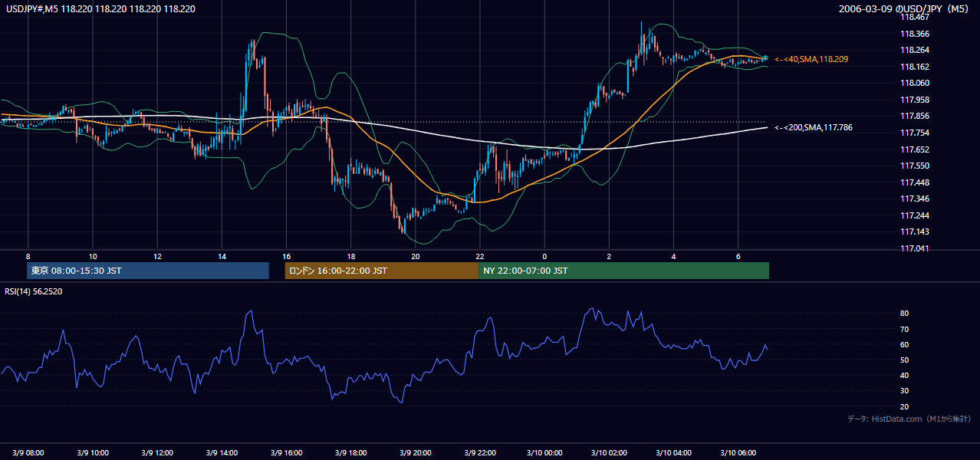This screenshot has height=460, width=980.
Task: Click the 118.366 price axis label
Action: (x=914, y=34)
